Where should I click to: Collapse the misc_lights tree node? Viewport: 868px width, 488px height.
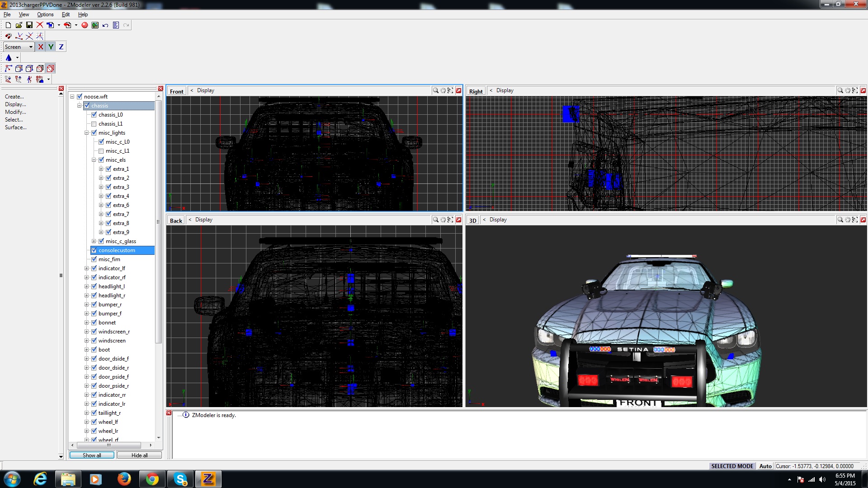click(87, 133)
